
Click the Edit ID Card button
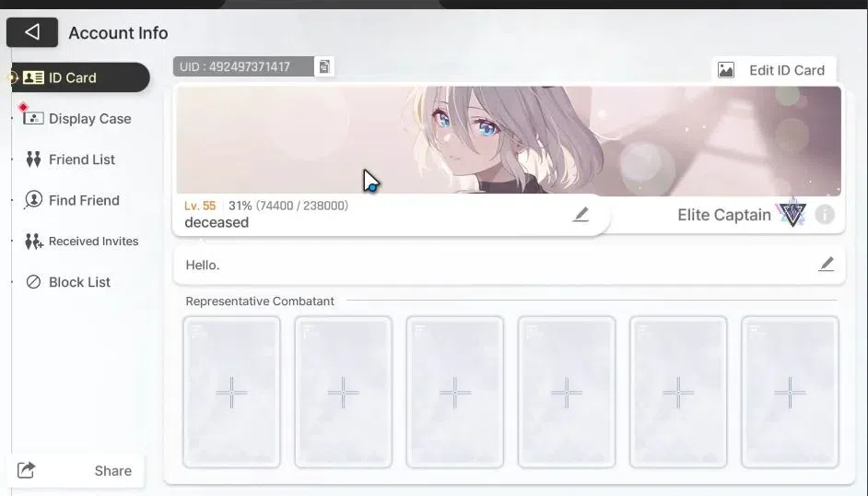(773, 70)
